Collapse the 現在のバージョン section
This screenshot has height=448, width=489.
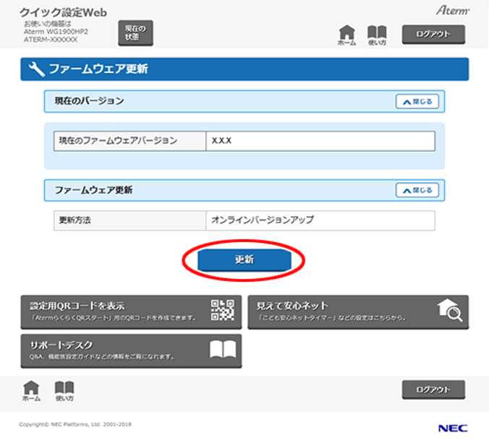pos(417,102)
